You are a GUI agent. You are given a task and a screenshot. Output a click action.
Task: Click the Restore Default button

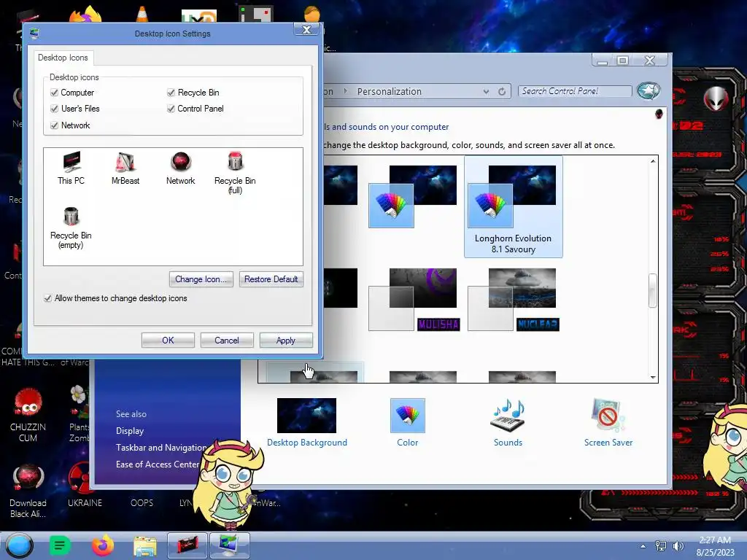[x=271, y=279]
